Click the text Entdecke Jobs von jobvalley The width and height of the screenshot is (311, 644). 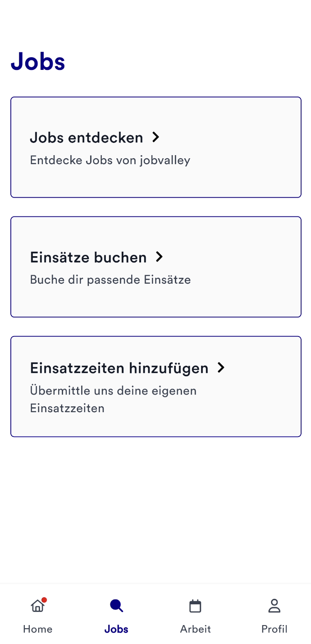point(110,160)
